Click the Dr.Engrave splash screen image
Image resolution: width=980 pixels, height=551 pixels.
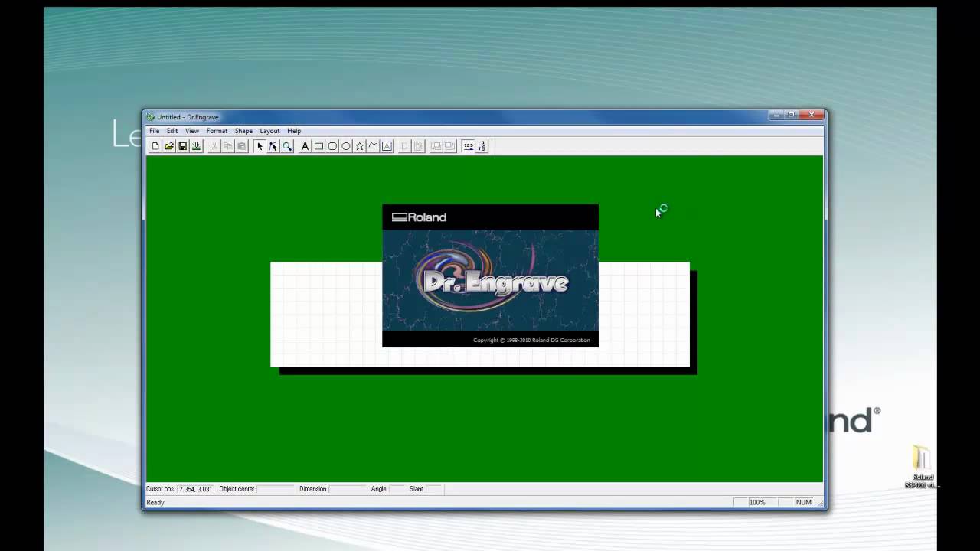click(490, 275)
